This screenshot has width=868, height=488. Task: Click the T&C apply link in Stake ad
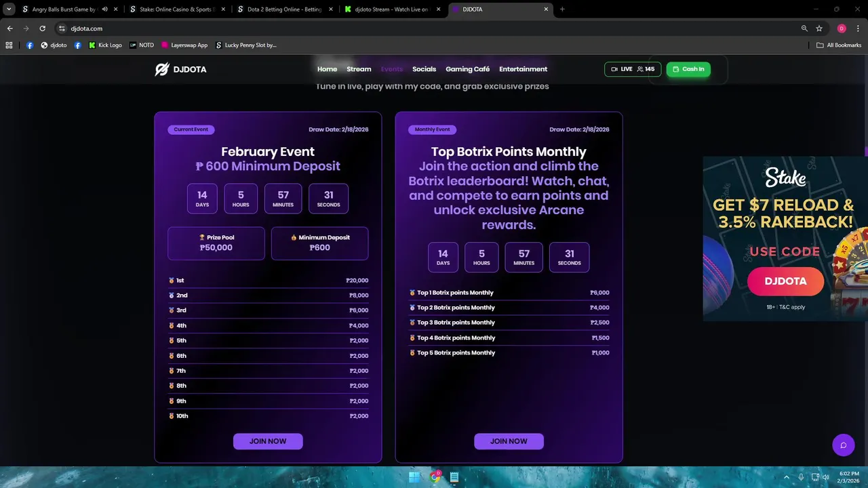[x=792, y=307]
